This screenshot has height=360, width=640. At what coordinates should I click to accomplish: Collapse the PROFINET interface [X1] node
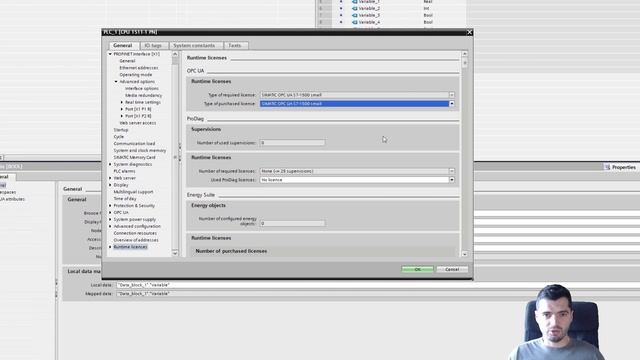click(110, 54)
